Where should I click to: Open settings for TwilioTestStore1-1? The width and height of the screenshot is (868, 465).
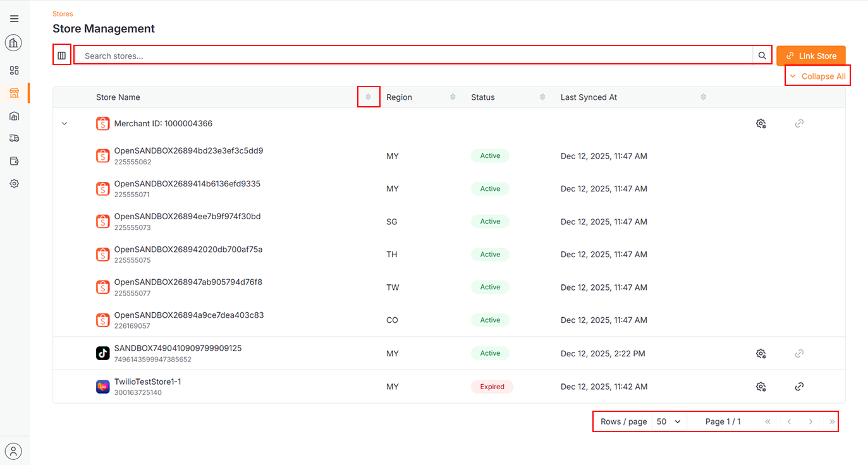[761, 387]
